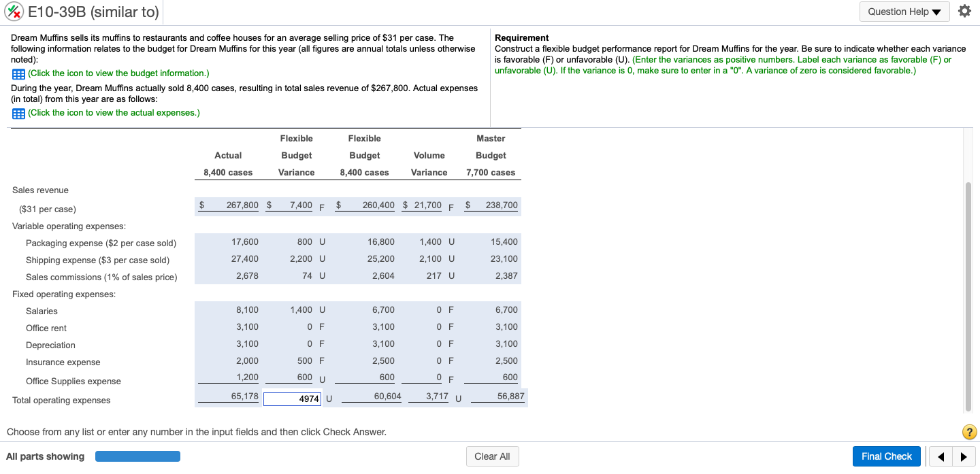Viewport: 980px width, 474px height.
Task: Click the Sales commissions row label
Action: (101, 277)
